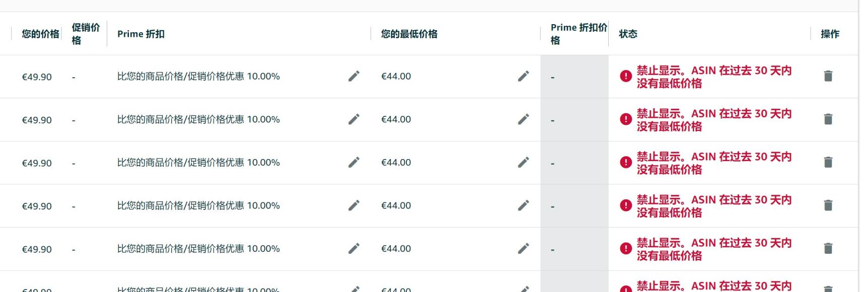Edit minimum price in first row
Image resolution: width=868 pixels, height=292 pixels.
click(x=524, y=76)
